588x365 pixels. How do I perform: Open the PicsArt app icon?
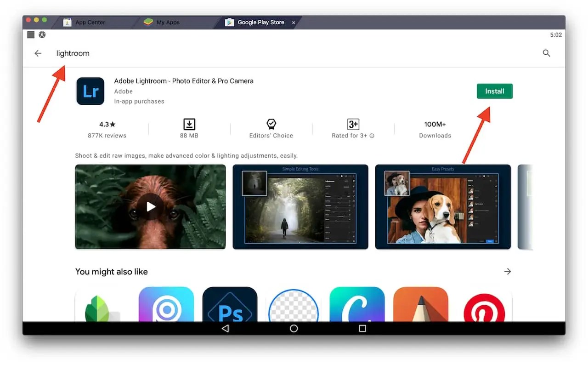pos(166,304)
